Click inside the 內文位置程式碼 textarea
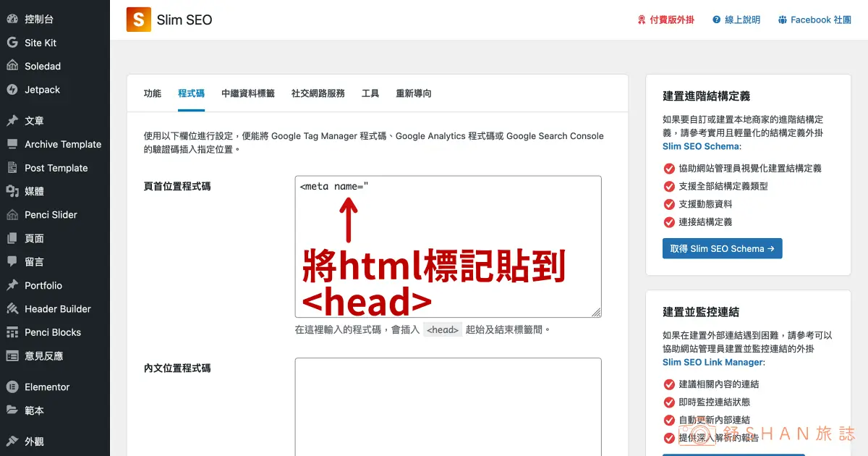The width and height of the screenshot is (868, 456). pyautogui.click(x=448, y=407)
